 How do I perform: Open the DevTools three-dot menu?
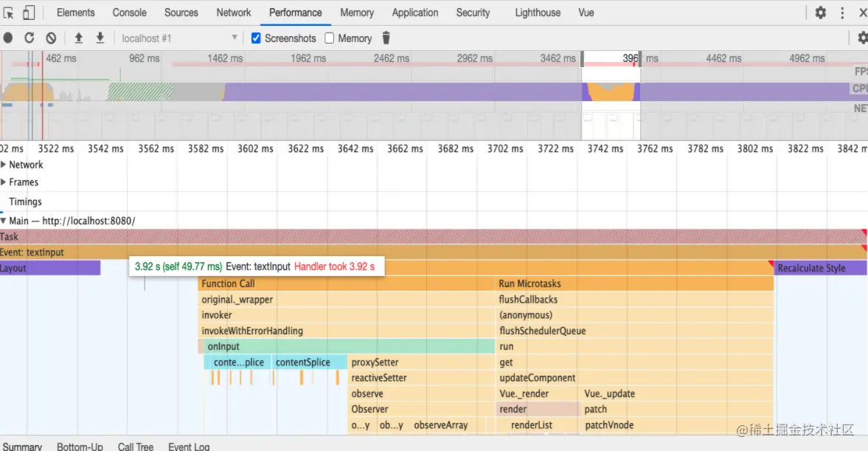[842, 13]
